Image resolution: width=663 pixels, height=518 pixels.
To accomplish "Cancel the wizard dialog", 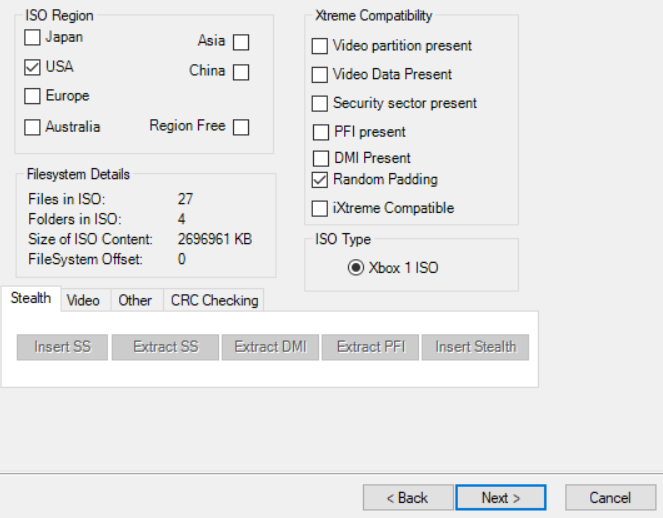I will point(611,498).
